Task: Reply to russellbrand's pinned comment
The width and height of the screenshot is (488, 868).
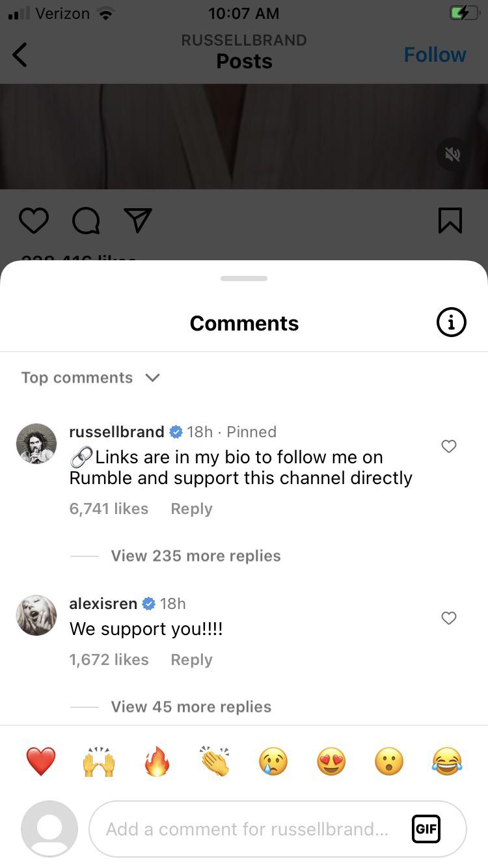Action: click(191, 509)
